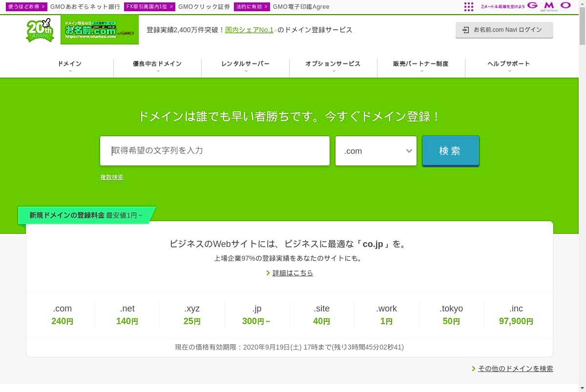Image resolution: width=586 pixels, height=392 pixels.
Task: Select the .xyz 25円 price cell
Action: tap(192, 315)
